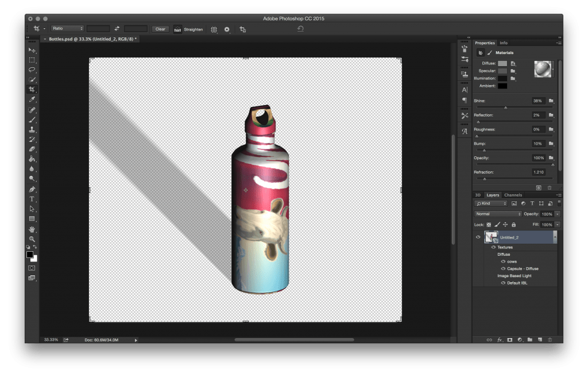Click the Diffuse color swatch
588x377 pixels.
[502, 63]
